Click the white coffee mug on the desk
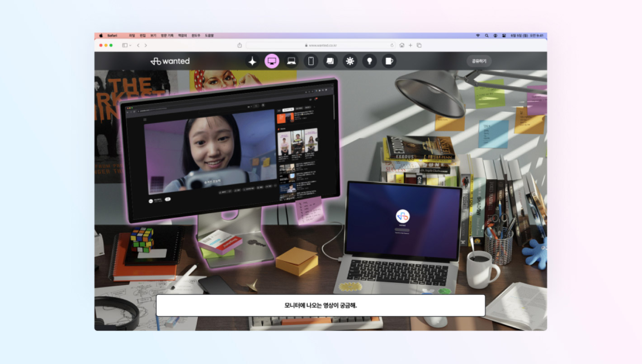 pyautogui.click(x=482, y=270)
